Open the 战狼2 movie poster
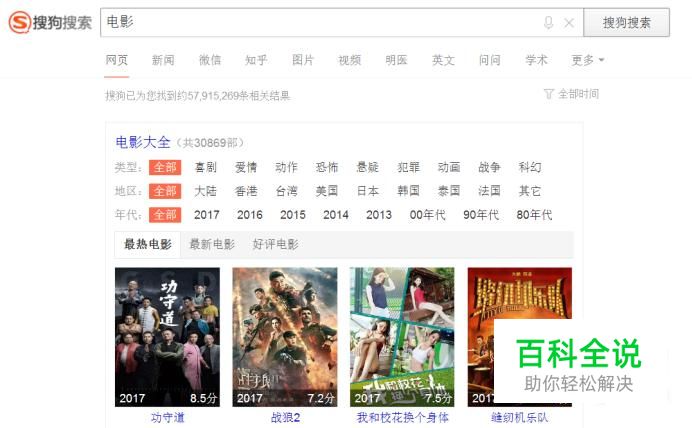 pos(285,337)
